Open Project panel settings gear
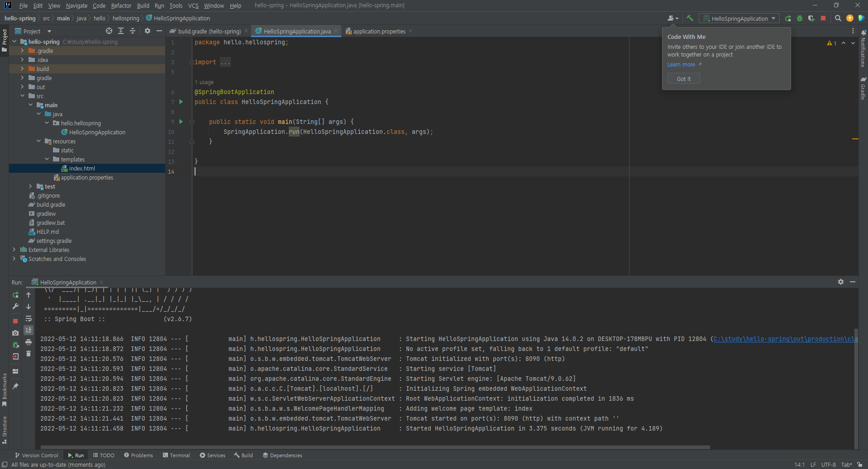Image resolution: width=868 pixels, height=469 pixels. pyautogui.click(x=147, y=31)
